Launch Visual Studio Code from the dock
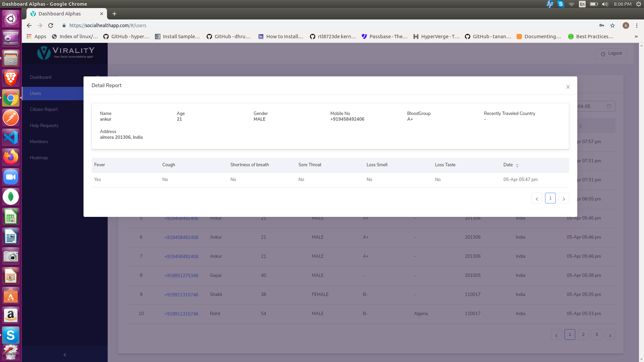Viewport: 644px width, 362px height. (x=11, y=137)
